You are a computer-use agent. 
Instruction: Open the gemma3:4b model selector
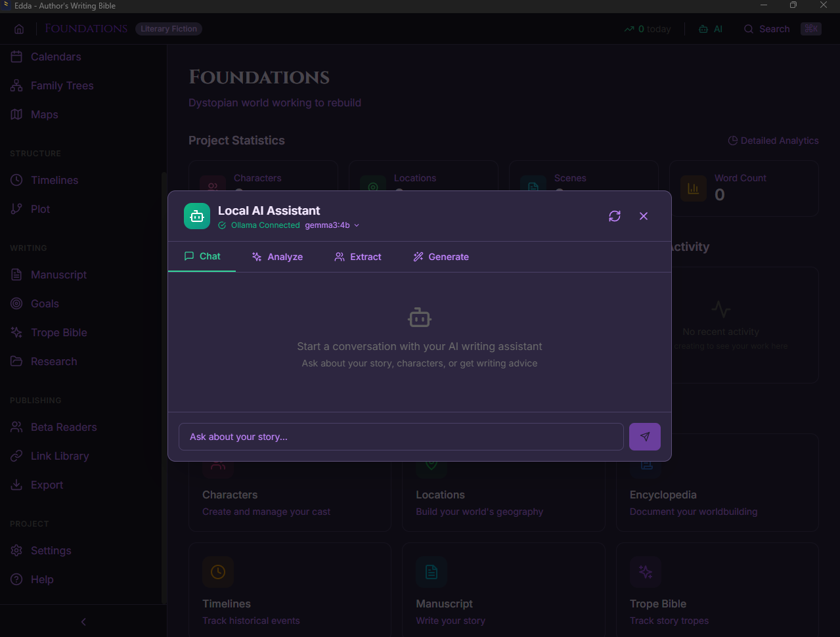point(331,225)
